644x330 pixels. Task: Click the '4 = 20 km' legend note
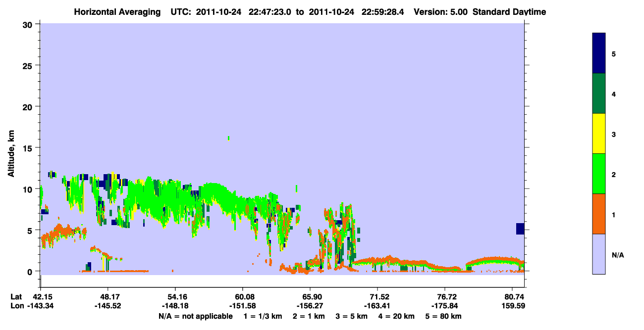click(x=397, y=316)
